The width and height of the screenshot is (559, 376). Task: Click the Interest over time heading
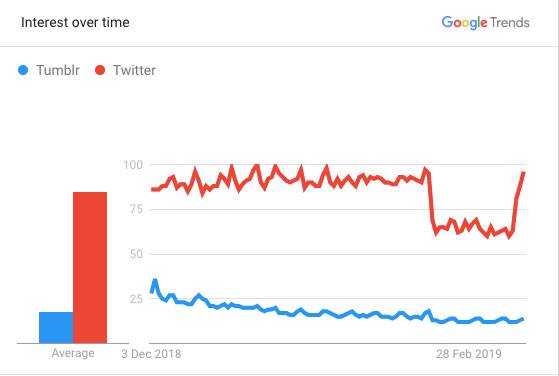[x=75, y=22]
